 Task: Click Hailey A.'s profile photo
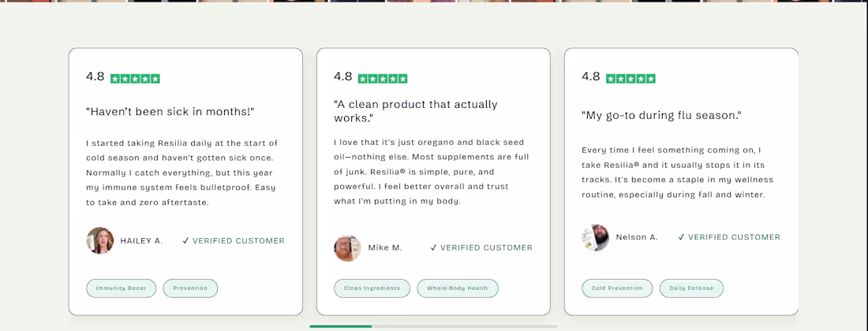[100, 240]
